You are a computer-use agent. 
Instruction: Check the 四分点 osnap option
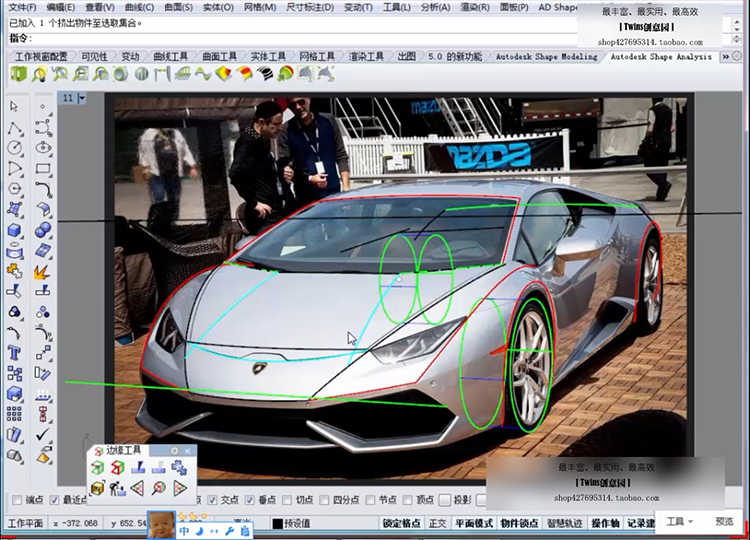pos(325,500)
